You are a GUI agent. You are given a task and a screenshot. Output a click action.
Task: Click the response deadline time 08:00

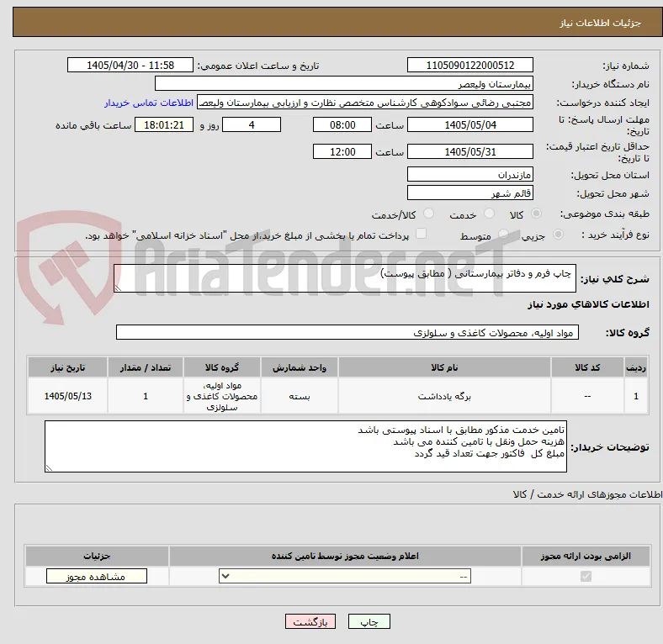[342, 124]
